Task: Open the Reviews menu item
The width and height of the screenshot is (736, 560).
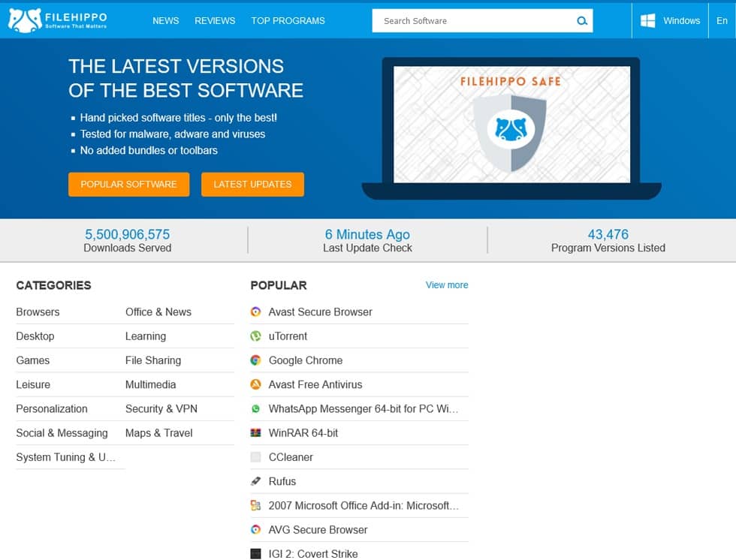Action: click(215, 20)
